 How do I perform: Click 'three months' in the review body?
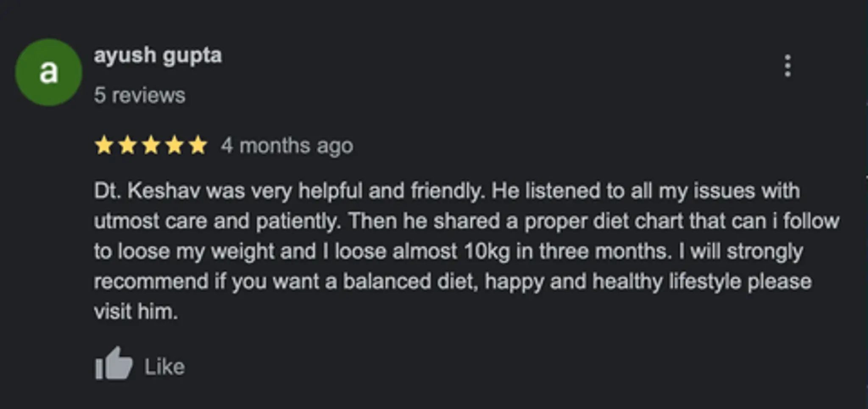click(605, 251)
